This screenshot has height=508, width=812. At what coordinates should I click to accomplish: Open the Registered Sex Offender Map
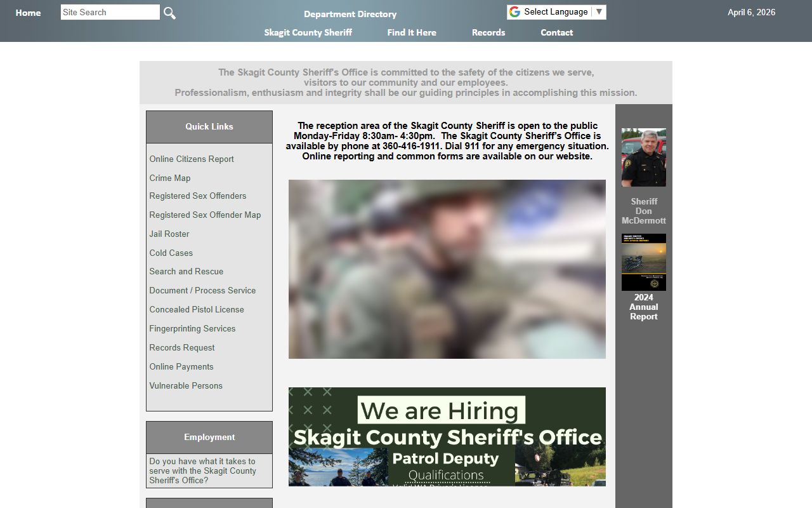point(205,215)
